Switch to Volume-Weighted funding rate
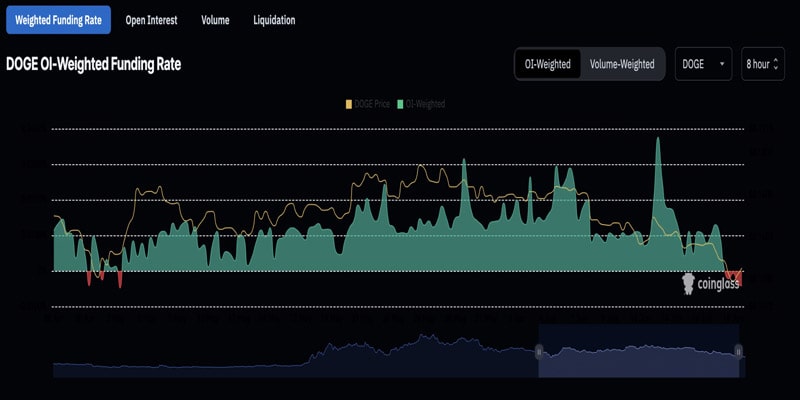The image size is (800, 400). (x=622, y=64)
